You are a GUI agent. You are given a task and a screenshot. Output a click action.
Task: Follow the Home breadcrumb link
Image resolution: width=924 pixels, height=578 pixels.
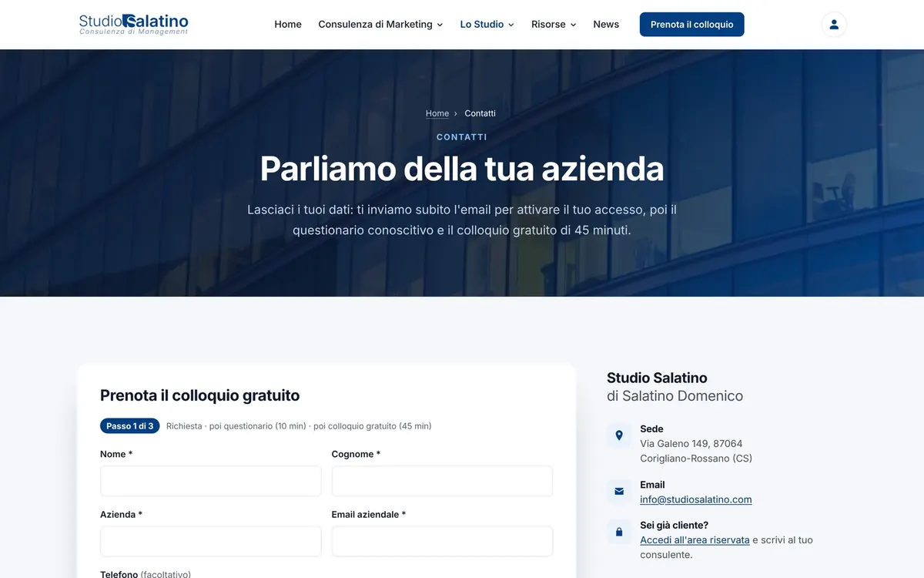click(437, 113)
